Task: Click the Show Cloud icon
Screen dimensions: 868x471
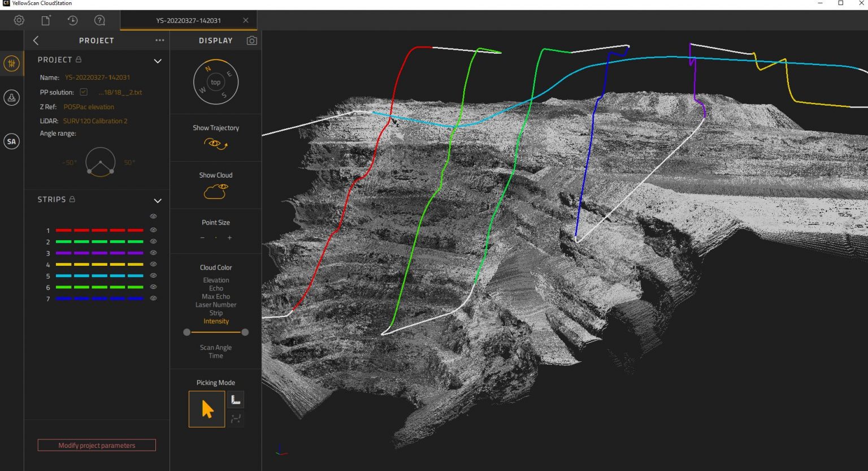Action: pyautogui.click(x=215, y=192)
